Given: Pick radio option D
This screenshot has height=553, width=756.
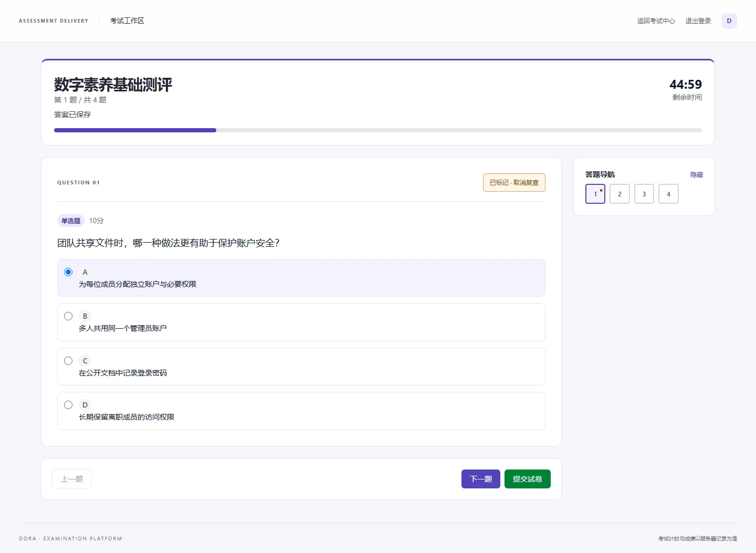Looking at the screenshot, I should (68, 405).
